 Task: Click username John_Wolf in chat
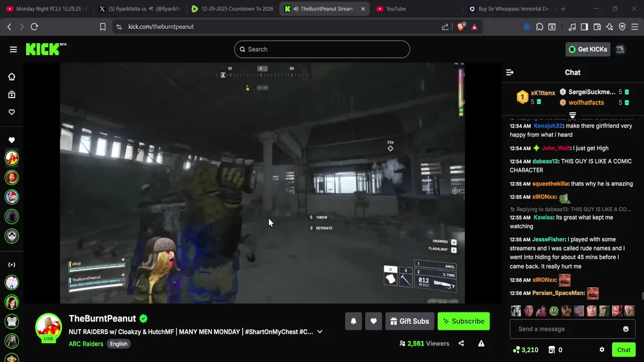tap(556, 148)
